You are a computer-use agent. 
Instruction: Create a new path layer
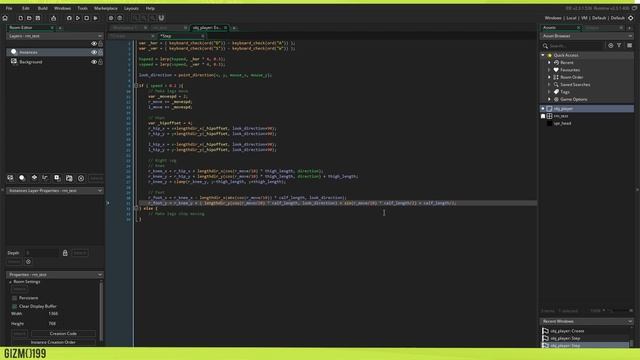coord(45,178)
